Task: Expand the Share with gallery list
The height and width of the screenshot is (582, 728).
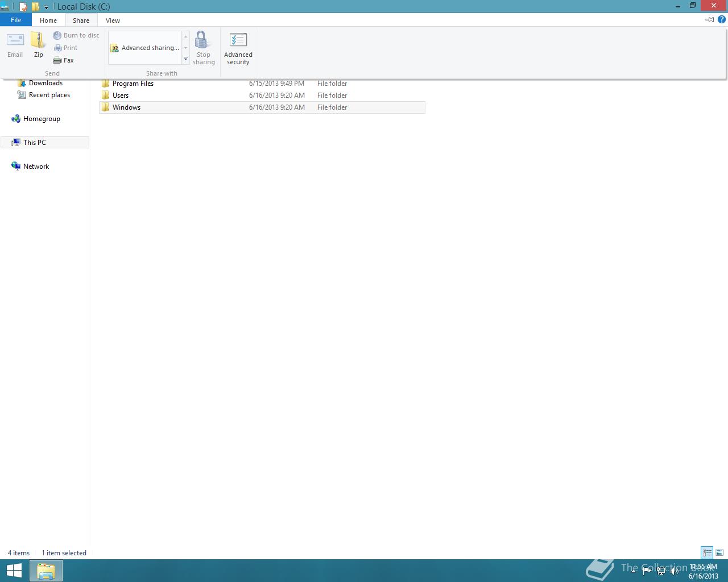Action: [x=185, y=59]
